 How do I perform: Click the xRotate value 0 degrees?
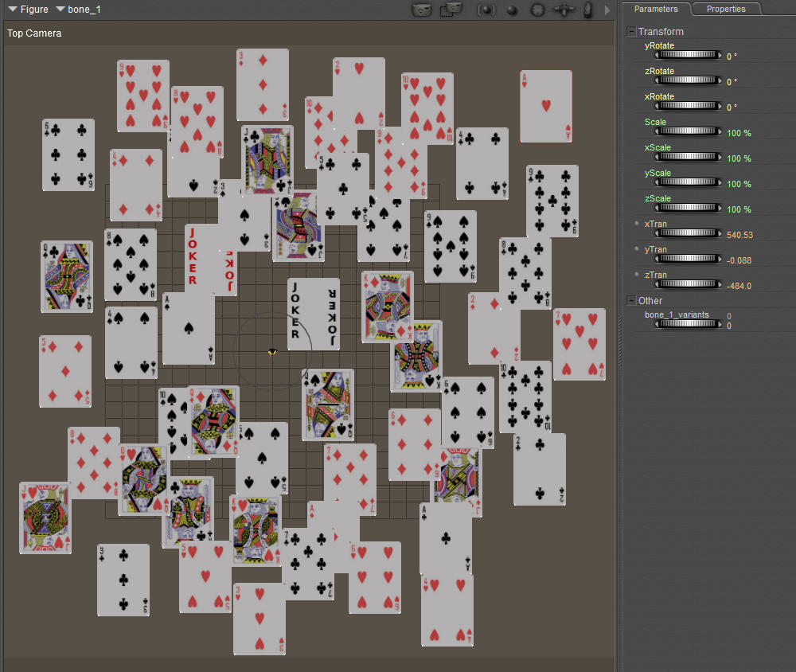pos(732,107)
